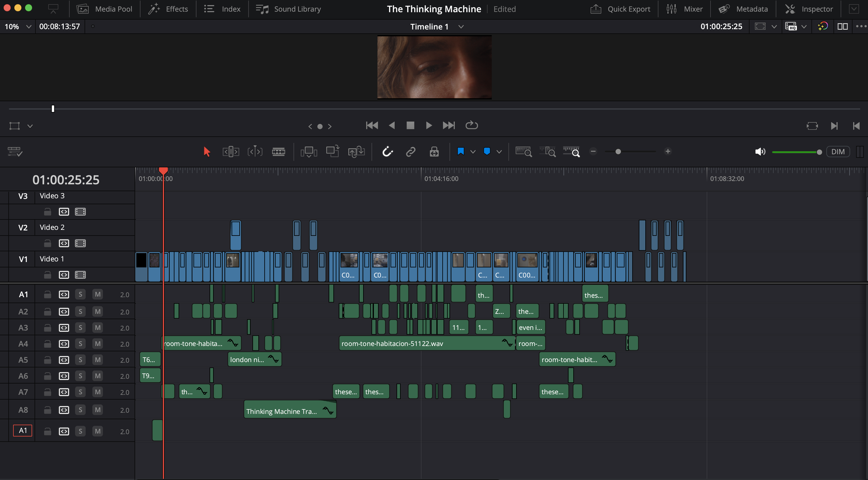This screenshot has width=868, height=480.
Task: Click the Trim Edit Mode icon
Action: coord(231,152)
